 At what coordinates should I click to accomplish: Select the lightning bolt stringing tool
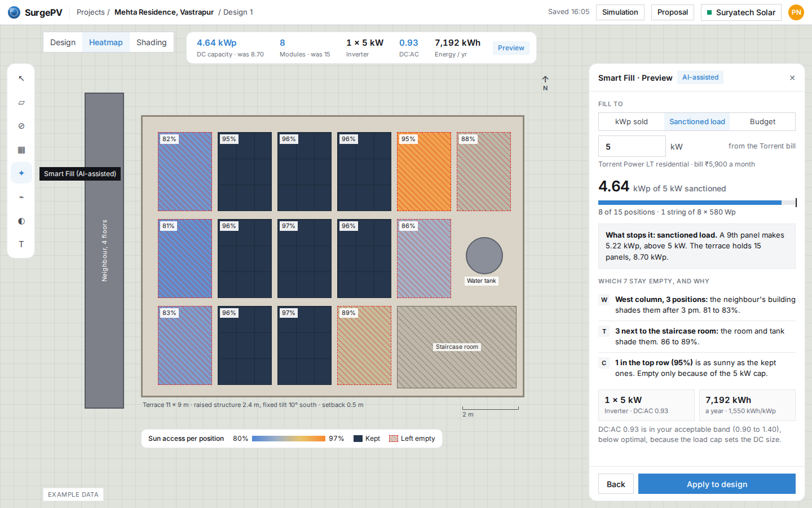click(21, 197)
